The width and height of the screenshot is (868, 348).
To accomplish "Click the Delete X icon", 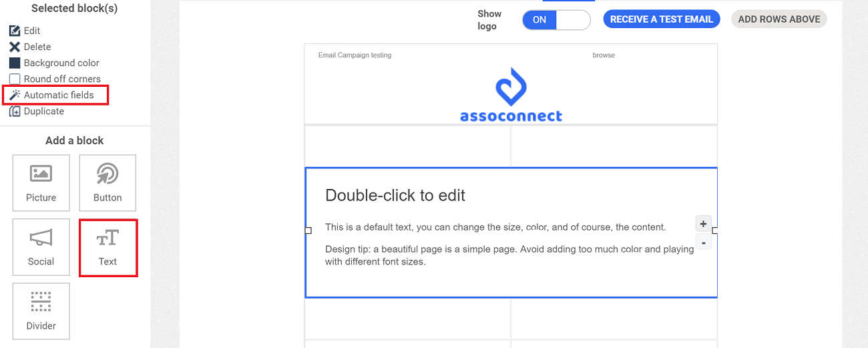I will 15,47.
